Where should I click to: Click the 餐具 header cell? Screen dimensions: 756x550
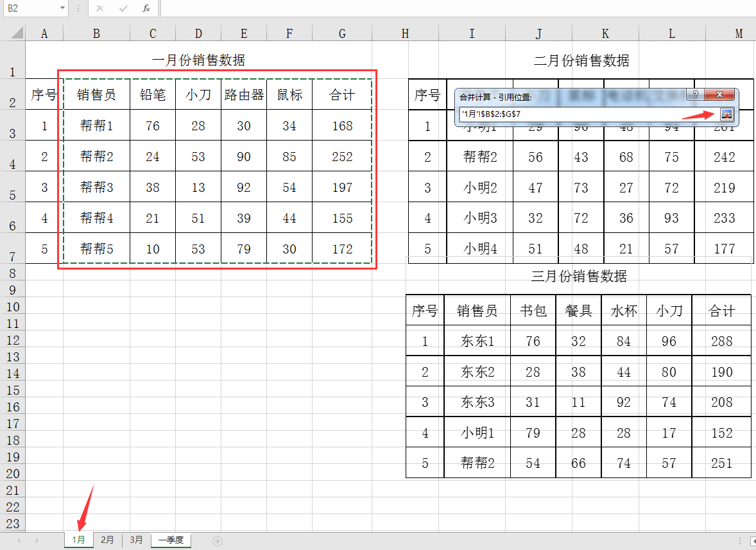[579, 311]
